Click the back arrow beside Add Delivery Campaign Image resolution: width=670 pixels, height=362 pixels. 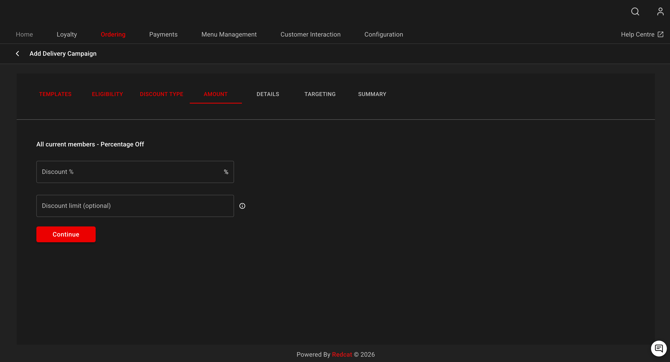[18, 53]
